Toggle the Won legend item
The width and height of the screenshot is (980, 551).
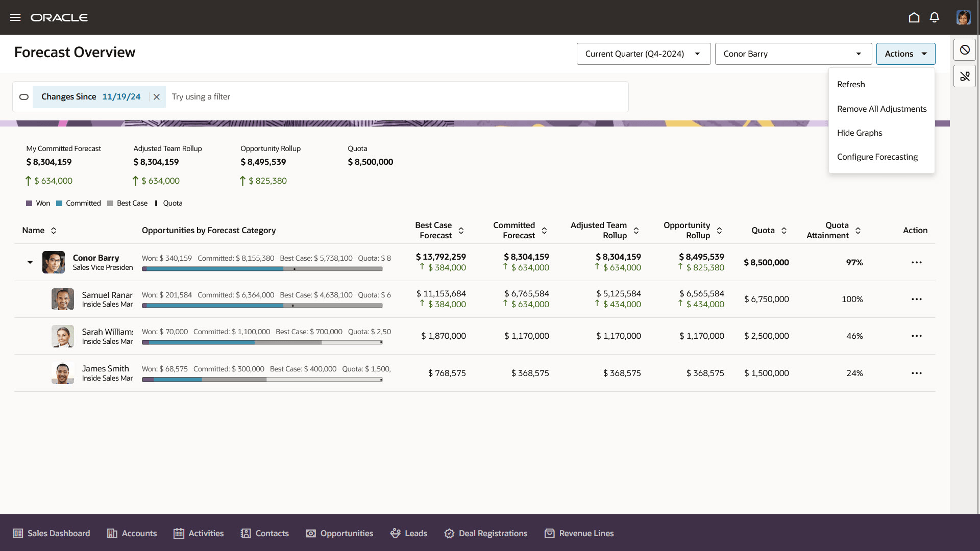pyautogui.click(x=38, y=203)
